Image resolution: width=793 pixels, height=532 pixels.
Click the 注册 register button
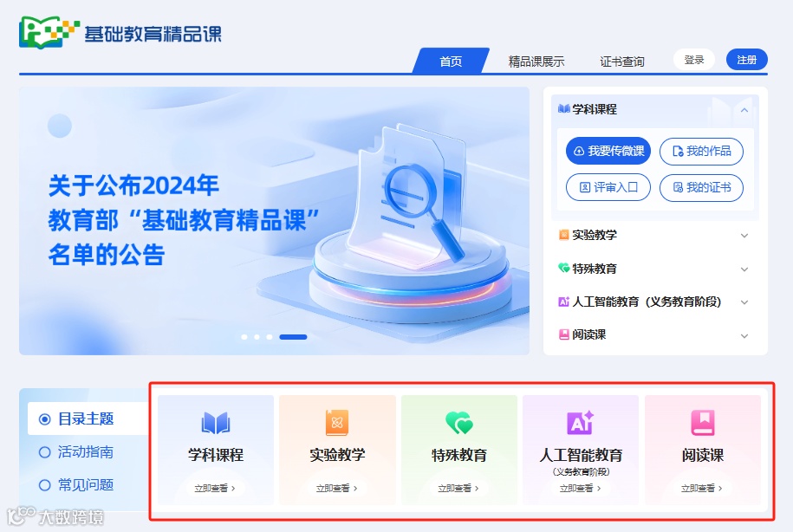[746, 60]
